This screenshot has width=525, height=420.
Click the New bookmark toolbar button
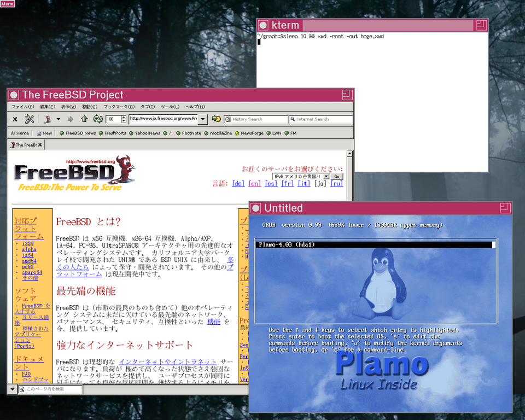click(44, 133)
